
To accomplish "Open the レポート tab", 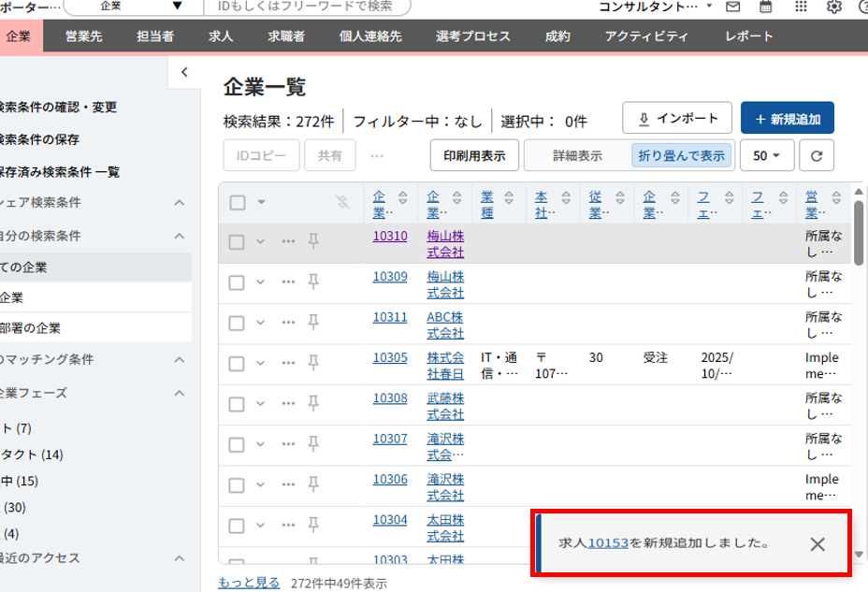I will (749, 36).
